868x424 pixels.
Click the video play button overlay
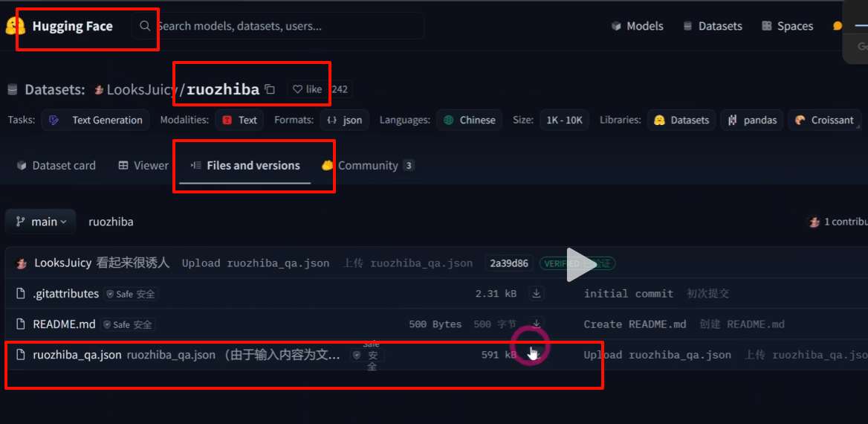click(580, 264)
